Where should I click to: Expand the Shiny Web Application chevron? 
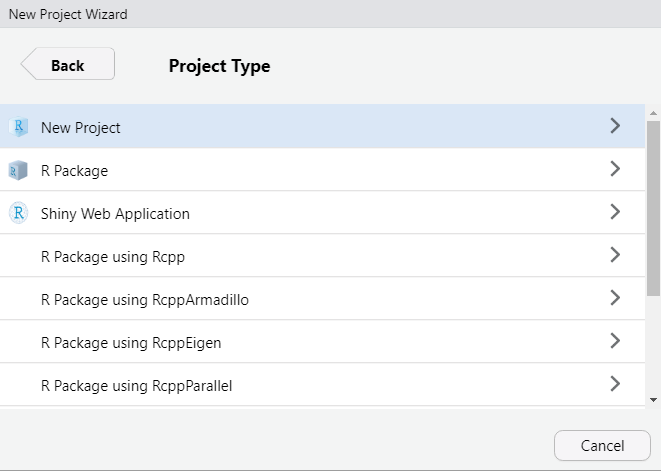[615, 212]
